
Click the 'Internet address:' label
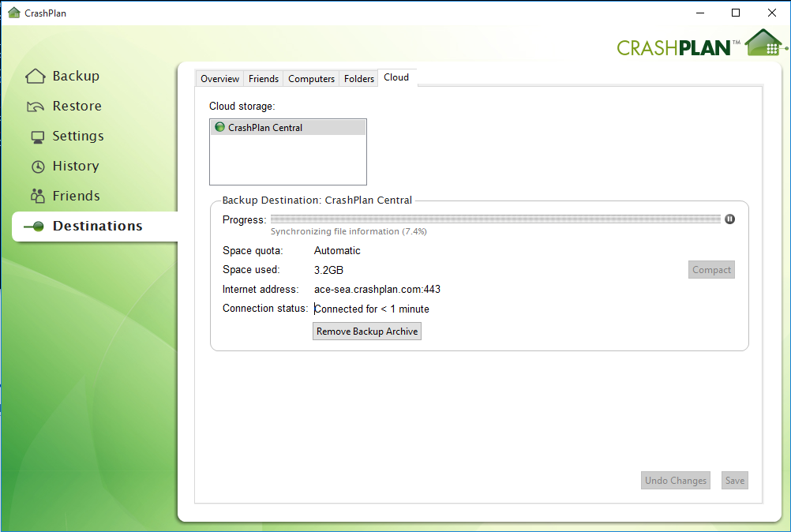click(x=261, y=290)
